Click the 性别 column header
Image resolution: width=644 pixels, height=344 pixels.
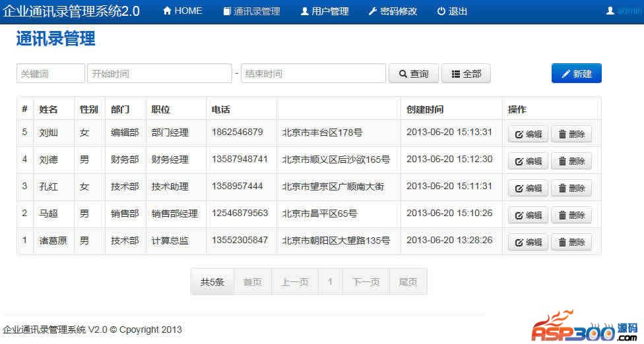88,109
